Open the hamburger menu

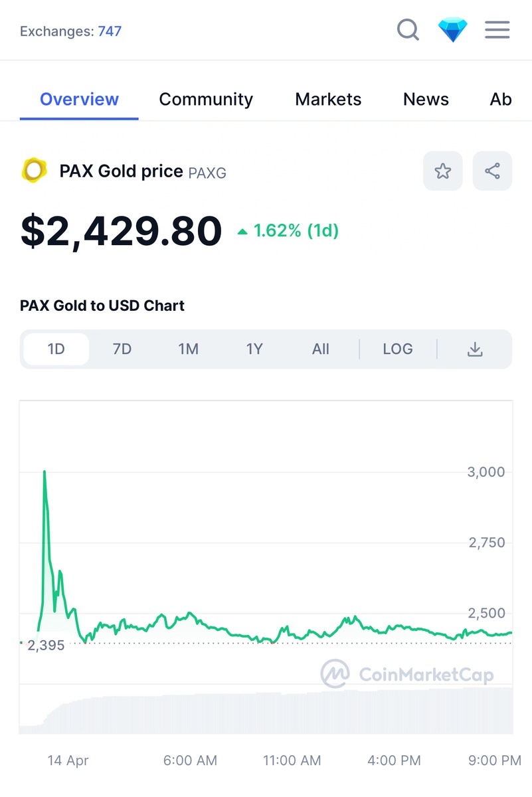coord(497,30)
